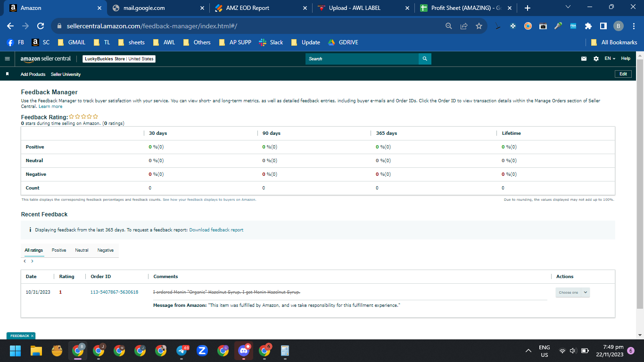
Task: Open the Slack bookmark
Action: 271,42
